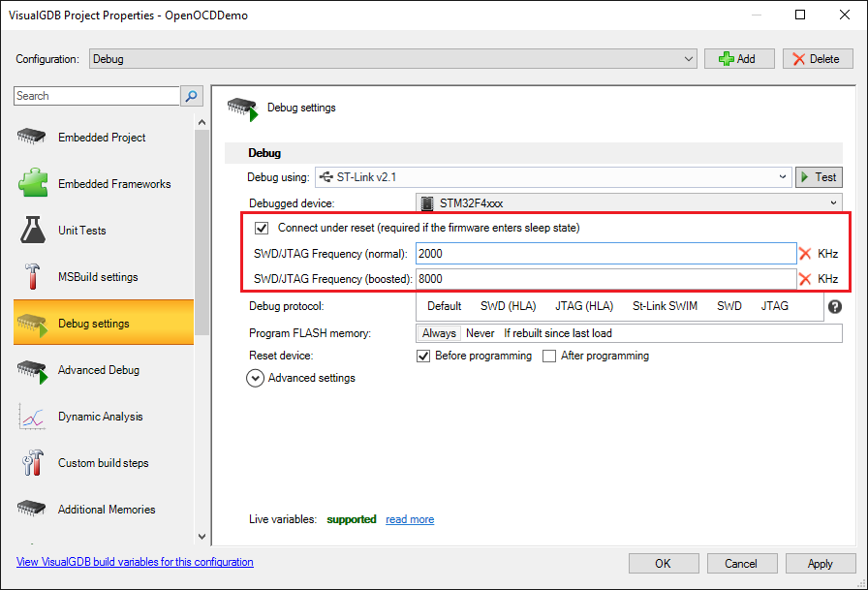Image resolution: width=868 pixels, height=590 pixels.
Task: Open the Configuration Debug dropdown
Action: pyautogui.click(x=392, y=59)
